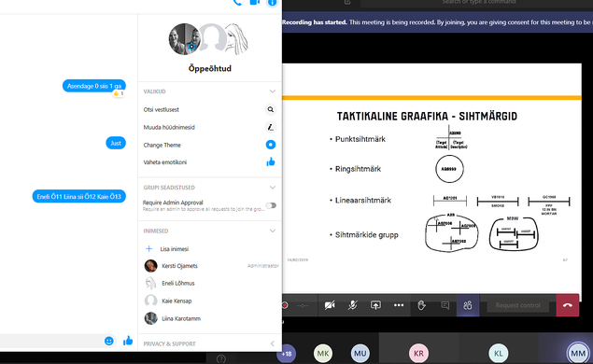593x364 pixels.
Task: Send a thumbs-up like from the message bar
Action: (128, 341)
